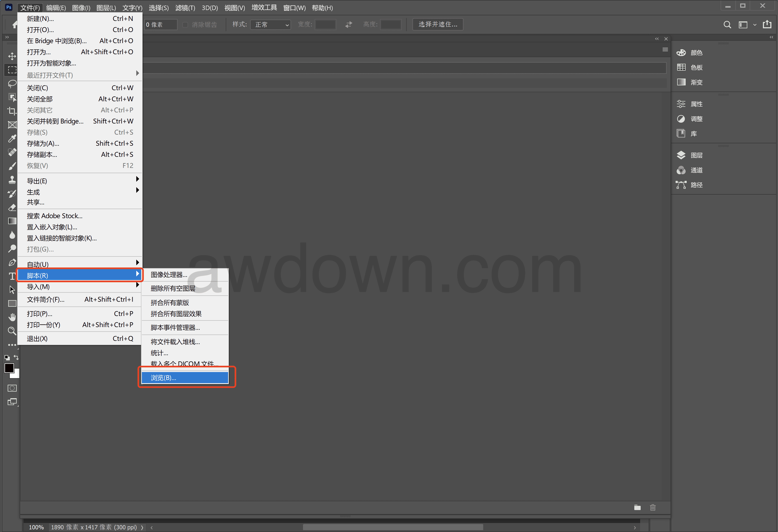Click the search magnifier icon in options bar

pyautogui.click(x=727, y=24)
